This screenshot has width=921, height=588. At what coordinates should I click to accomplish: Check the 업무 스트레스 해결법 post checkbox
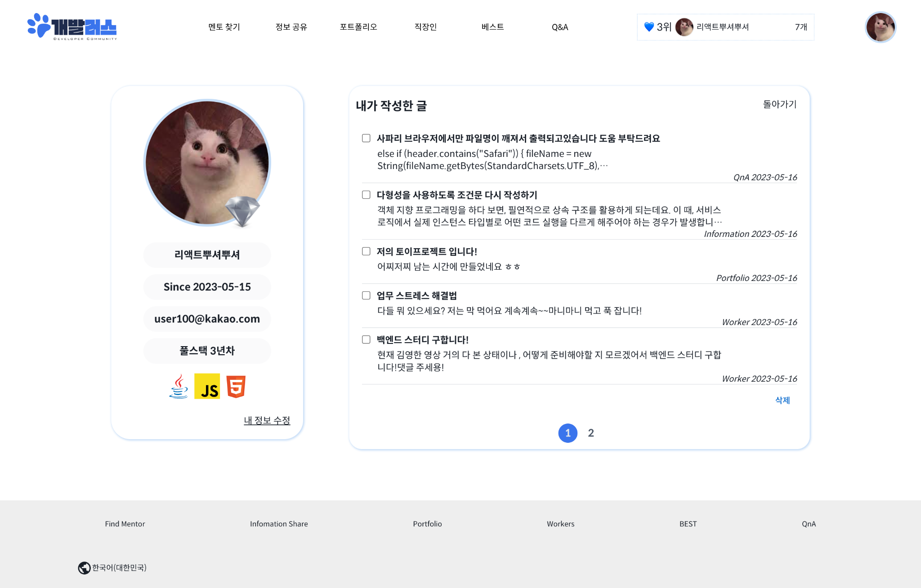(x=366, y=295)
